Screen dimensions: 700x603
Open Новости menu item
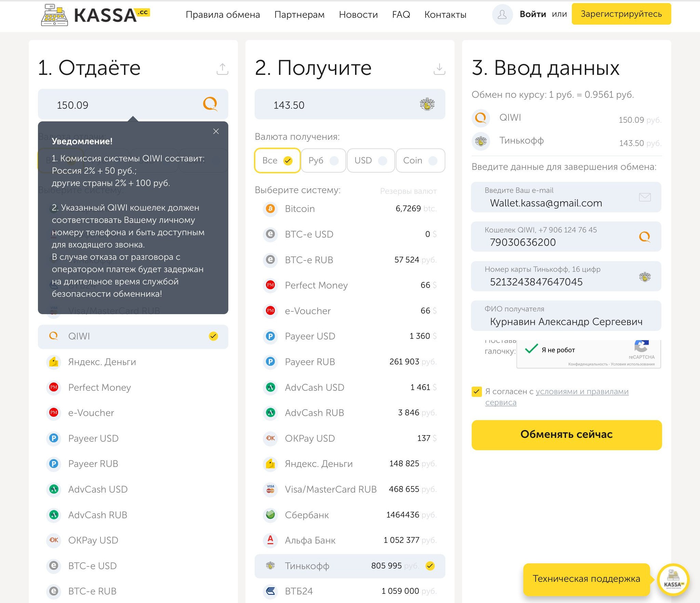pyautogui.click(x=358, y=15)
